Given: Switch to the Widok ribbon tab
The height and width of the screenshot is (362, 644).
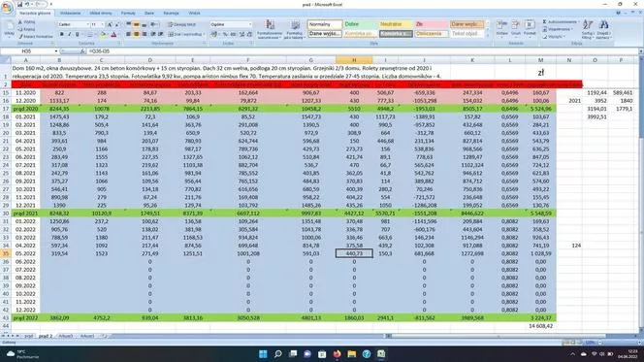Looking at the screenshot, I should tap(194, 14).
